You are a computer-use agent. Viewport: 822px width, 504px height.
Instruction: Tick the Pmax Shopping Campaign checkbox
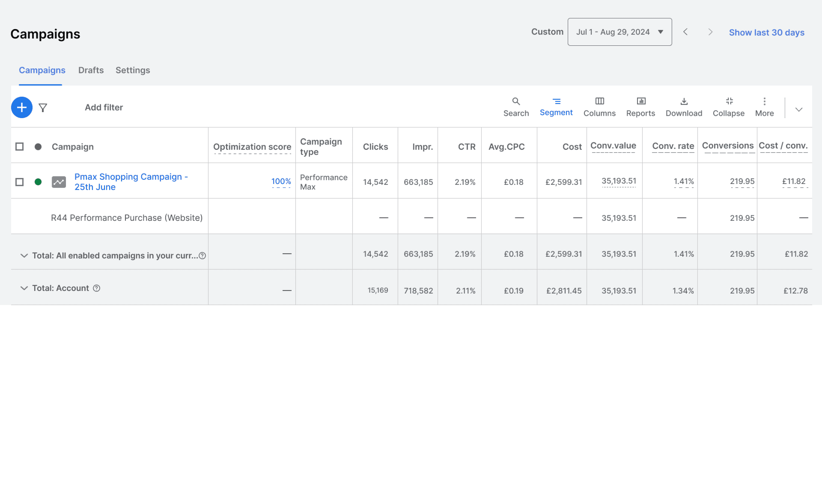pyautogui.click(x=19, y=182)
